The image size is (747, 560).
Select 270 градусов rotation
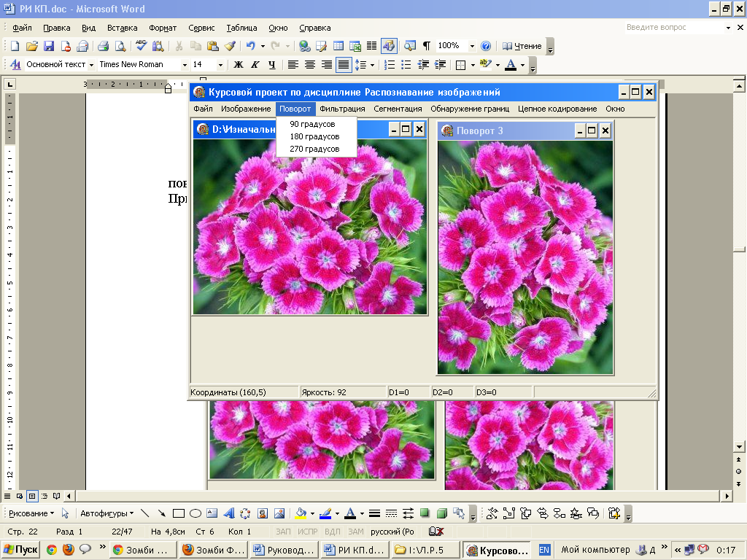pyautogui.click(x=317, y=149)
